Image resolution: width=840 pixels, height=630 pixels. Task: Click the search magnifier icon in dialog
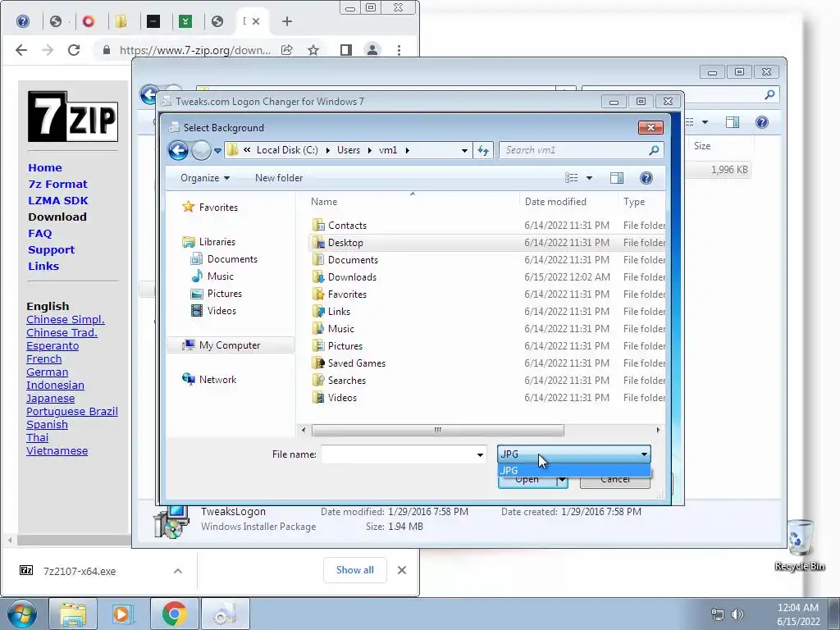pyautogui.click(x=654, y=151)
